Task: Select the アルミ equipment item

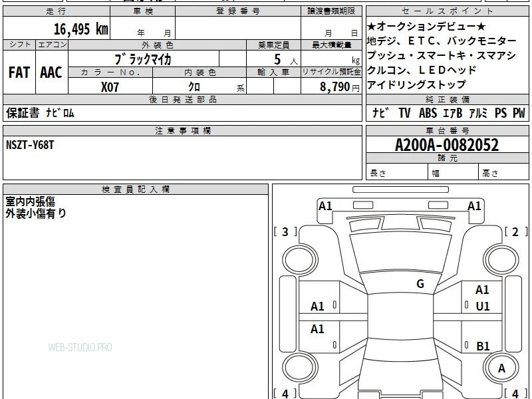Action: (478, 113)
